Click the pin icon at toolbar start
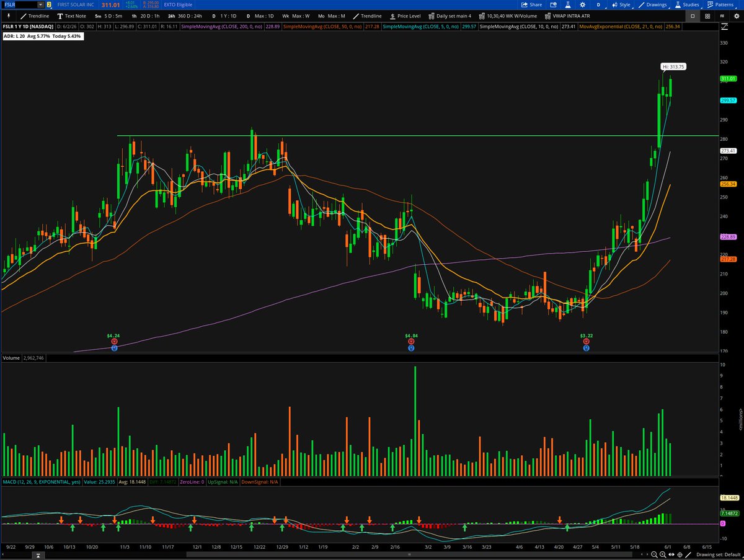This screenshot has width=744, height=560. pos(8,16)
